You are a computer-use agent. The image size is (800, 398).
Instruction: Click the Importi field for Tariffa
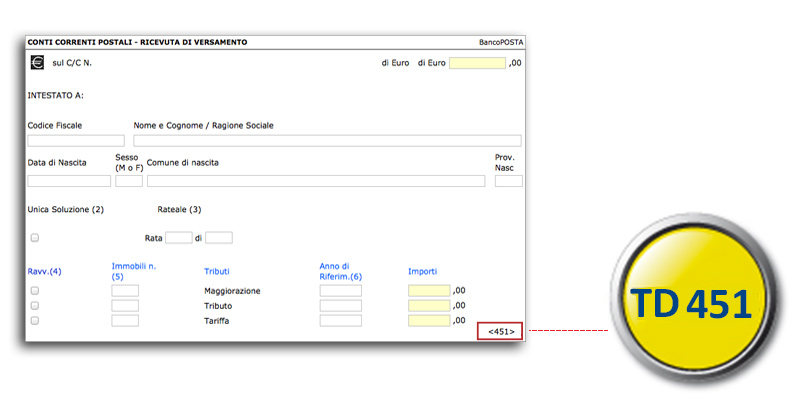click(429, 321)
